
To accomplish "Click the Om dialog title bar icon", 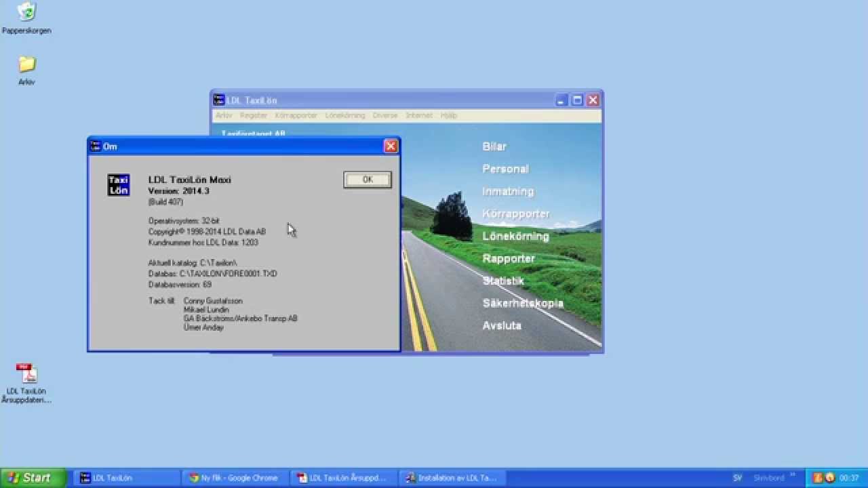I will click(x=96, y=146).
